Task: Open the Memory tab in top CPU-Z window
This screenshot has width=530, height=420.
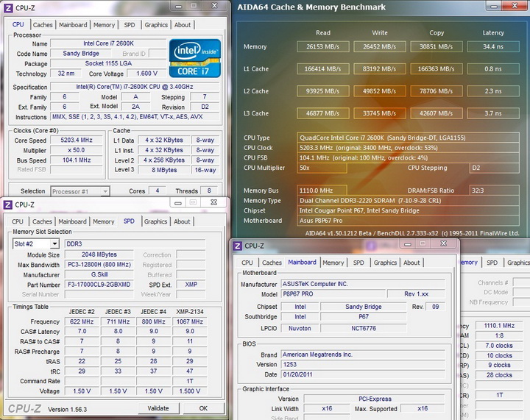Action: pyautogui.click(x=104, y=25)
